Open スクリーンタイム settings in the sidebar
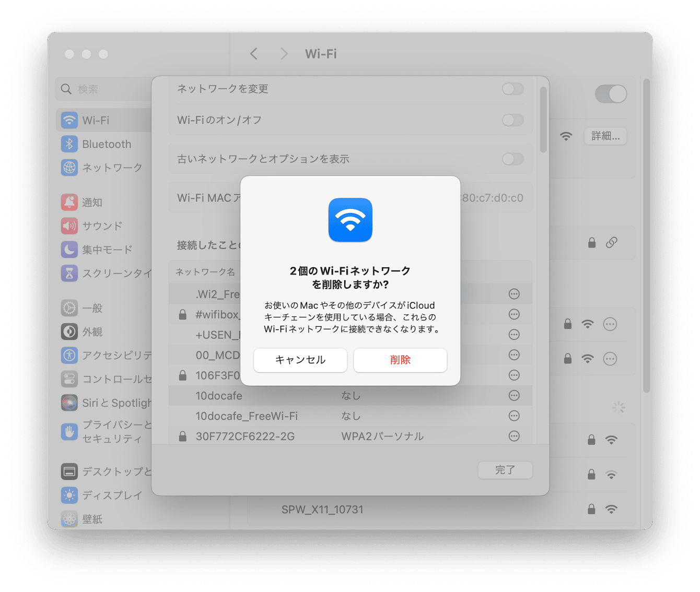700x592 pixels. [103, 273]
